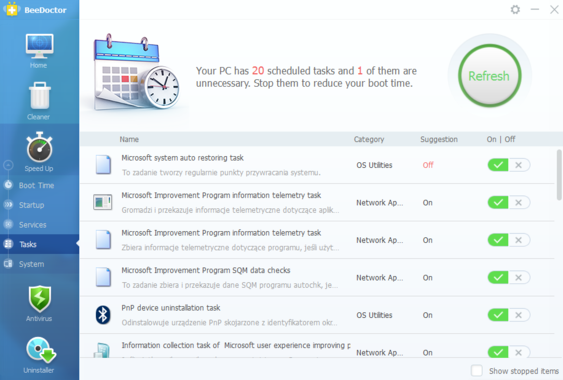The height and width of the screenshot is (380, 563).
Task: Click the task list vertical scrollbar
Action: click(559, 175)
